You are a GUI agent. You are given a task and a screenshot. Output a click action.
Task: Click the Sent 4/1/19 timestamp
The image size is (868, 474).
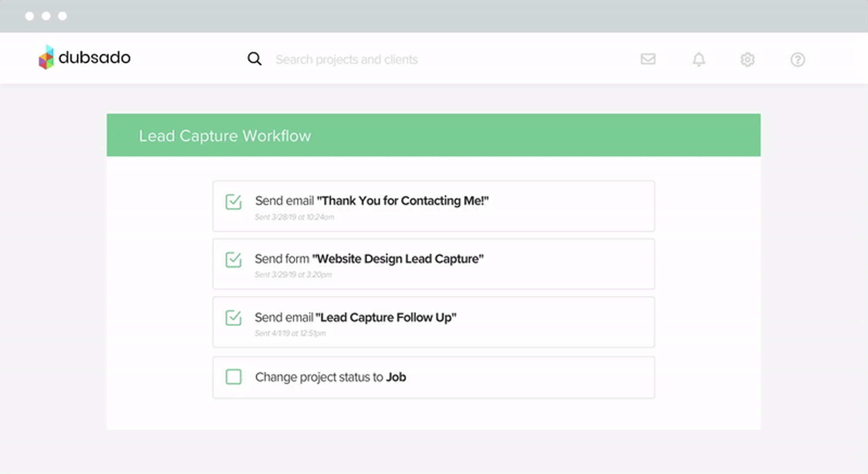tap(290, 333)
